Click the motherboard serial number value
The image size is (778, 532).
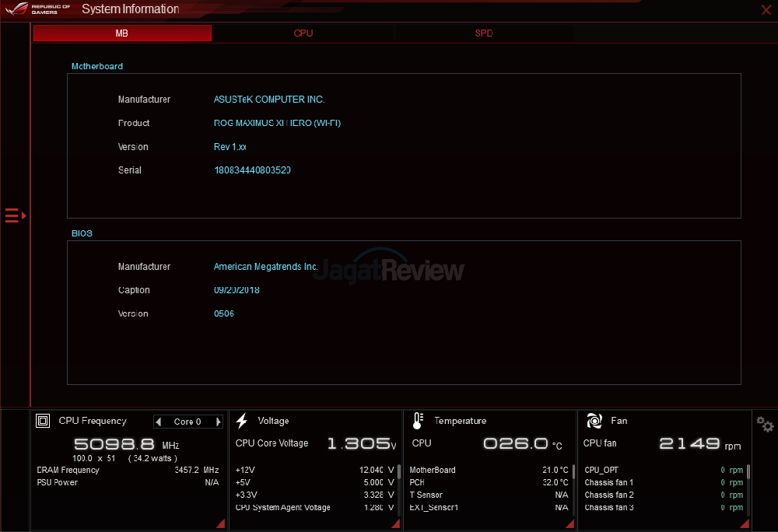click(x=252, y=170)
